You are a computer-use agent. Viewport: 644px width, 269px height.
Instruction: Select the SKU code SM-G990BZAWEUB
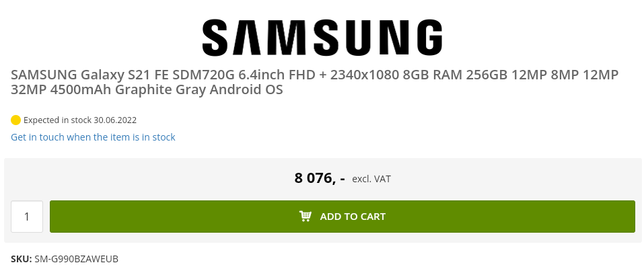click(x=77, y=259)
